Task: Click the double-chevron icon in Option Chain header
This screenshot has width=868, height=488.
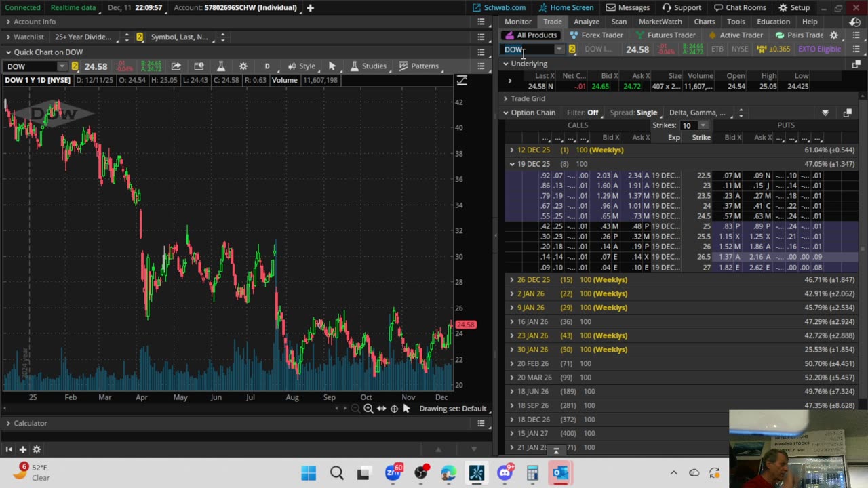Action: tap(825, 113)
